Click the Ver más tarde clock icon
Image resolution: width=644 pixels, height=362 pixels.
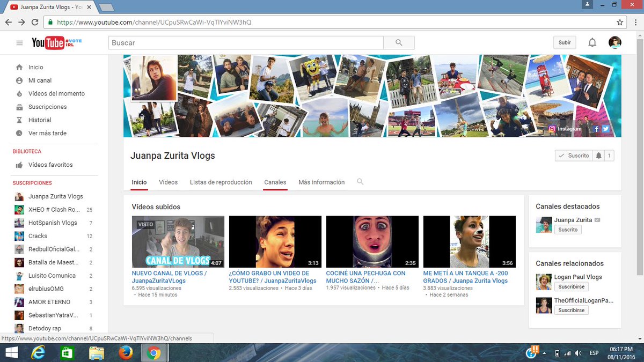pyautogui.click(x=19, y=133)
